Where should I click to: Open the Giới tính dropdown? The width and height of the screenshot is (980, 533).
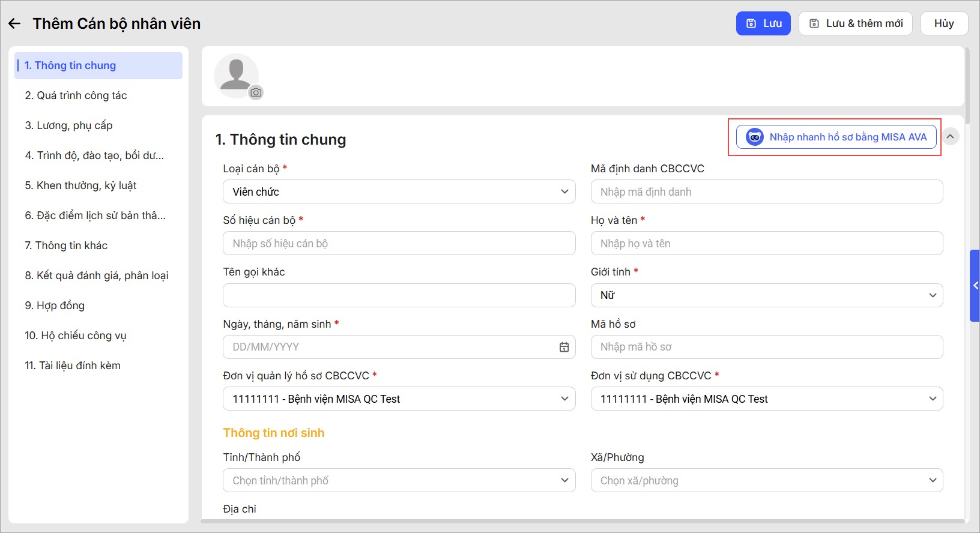[766, 295]
